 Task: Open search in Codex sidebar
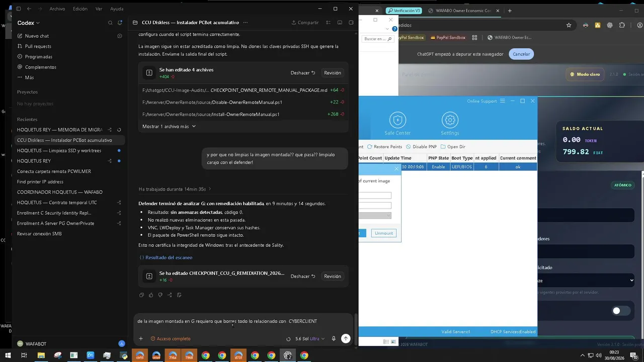click(110, 23)
